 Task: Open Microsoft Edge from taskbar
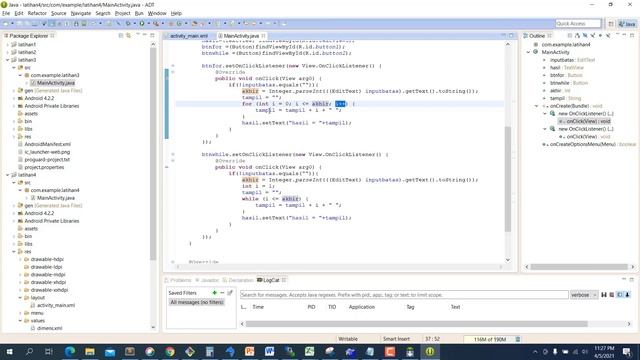coord(70,351)
